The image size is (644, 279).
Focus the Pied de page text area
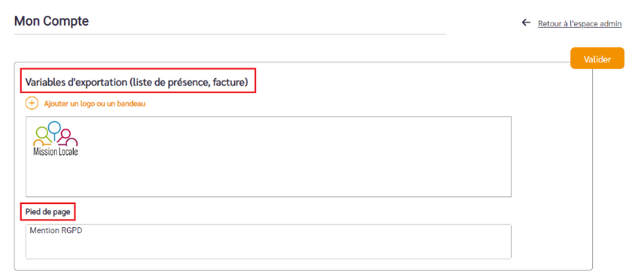[x=269, y=241]
